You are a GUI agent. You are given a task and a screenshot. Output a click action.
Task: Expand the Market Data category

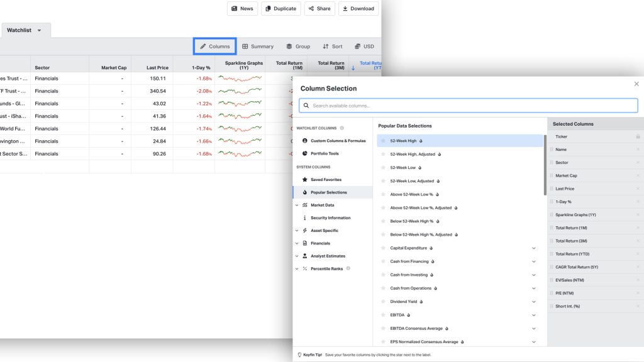pos(297,205)
